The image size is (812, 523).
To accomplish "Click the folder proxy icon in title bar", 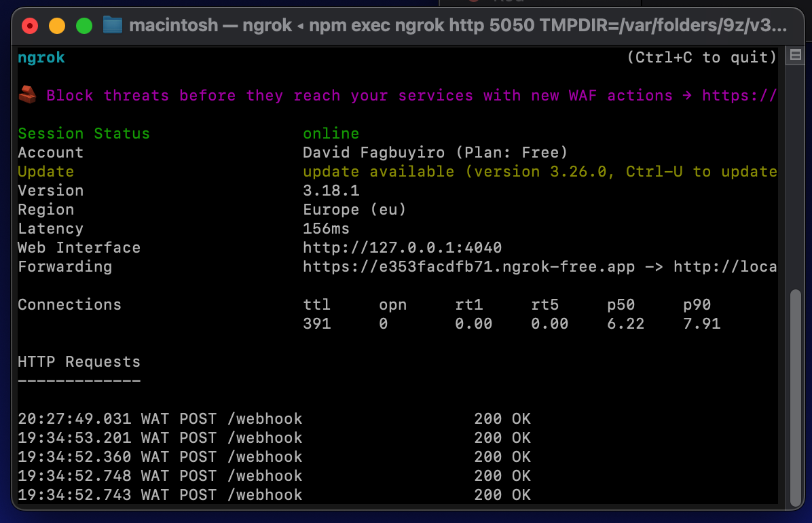I will (x=112, y=26).
